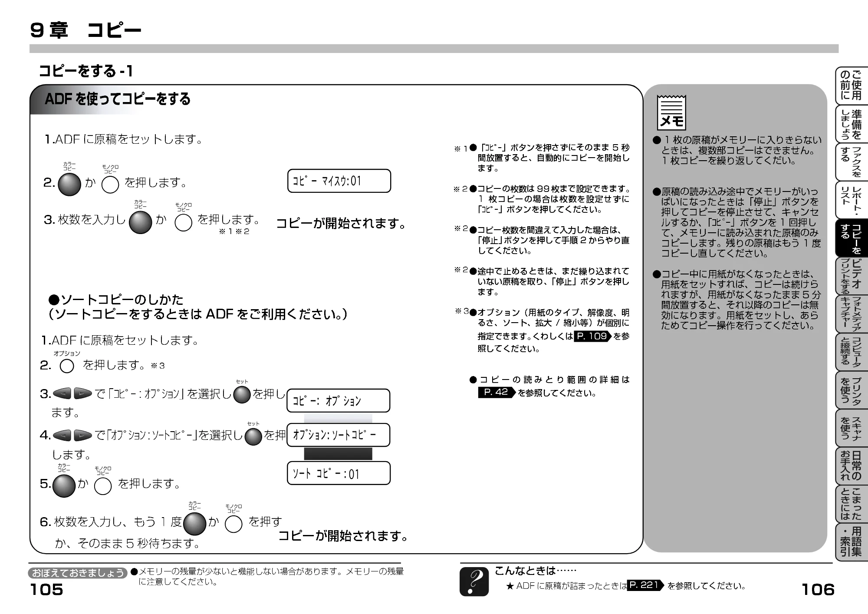Open the ご使用の前に side tab

click(x=851, y=85)
